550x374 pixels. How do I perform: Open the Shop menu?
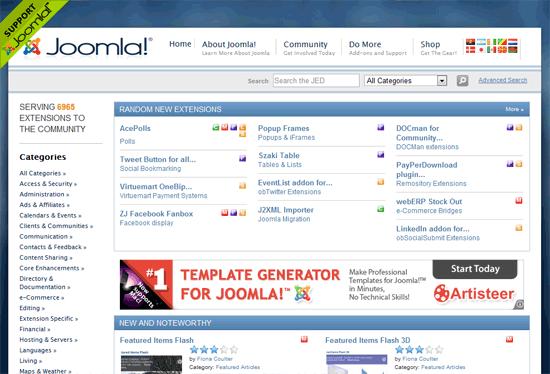[x=430, y=45]
